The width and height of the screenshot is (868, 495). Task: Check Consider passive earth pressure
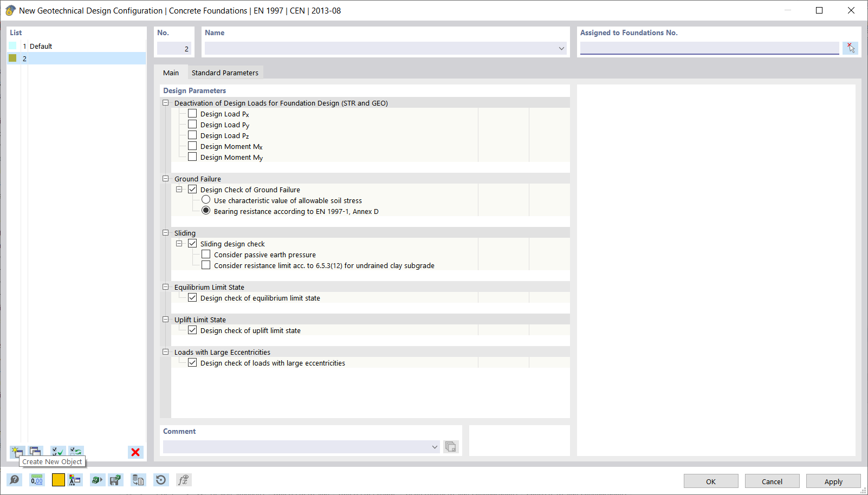click(x=206, y=254)
